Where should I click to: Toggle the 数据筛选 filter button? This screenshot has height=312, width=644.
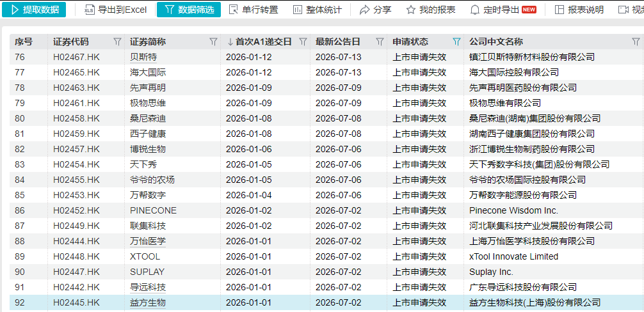pos(188,10)
